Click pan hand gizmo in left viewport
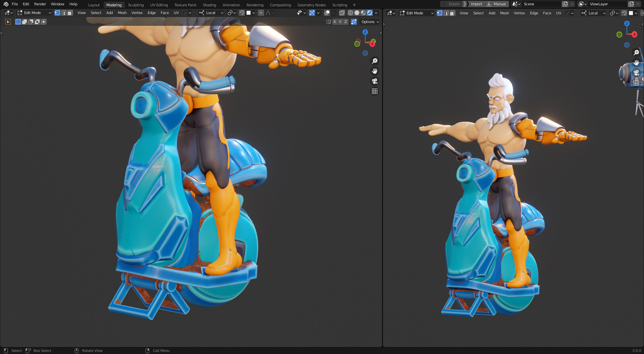Viewport: 644px width, 354px height. click(374, 71)
